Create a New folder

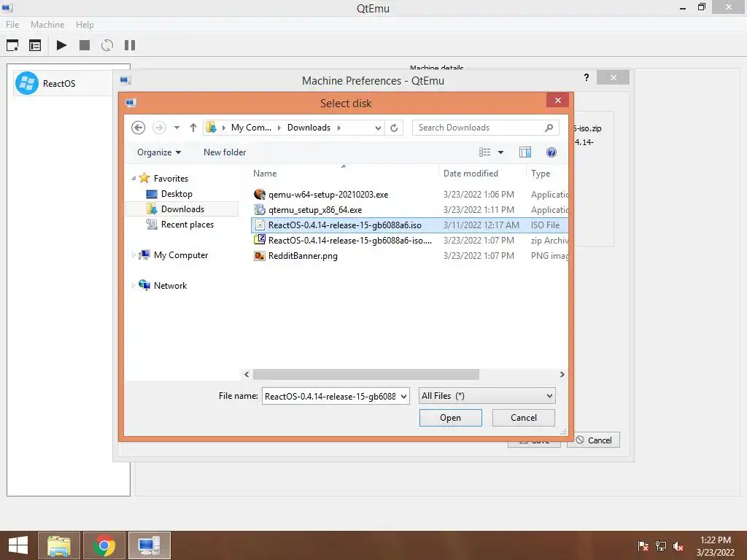pos(225,152)
